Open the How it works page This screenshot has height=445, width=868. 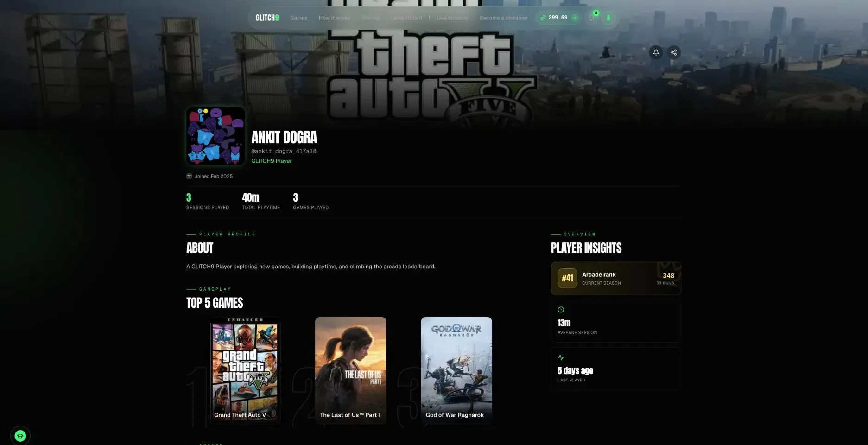pos(335,18)
